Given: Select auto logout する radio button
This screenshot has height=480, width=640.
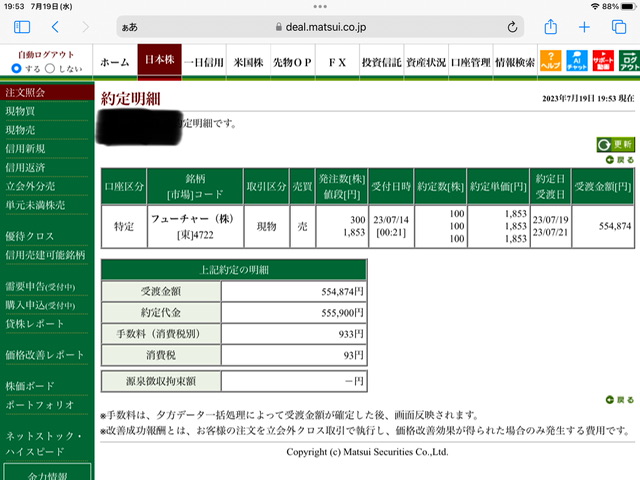Looking at the screenshot, I should (x=16, y=68).
